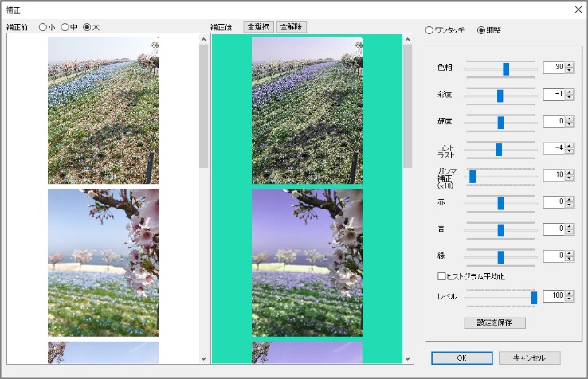Screen dimensions: 588x379
Task: Decrease レベル value with down spinner arrow
Action: [570, 299]
